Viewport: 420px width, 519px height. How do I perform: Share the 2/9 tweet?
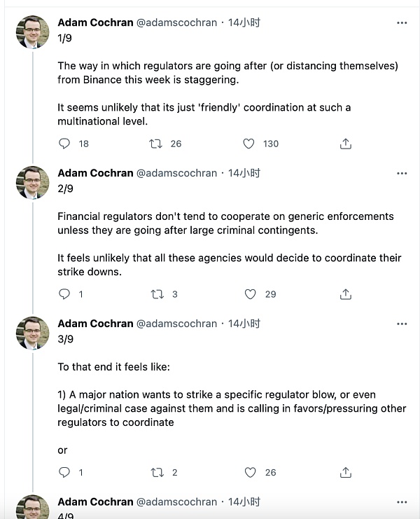345,294
